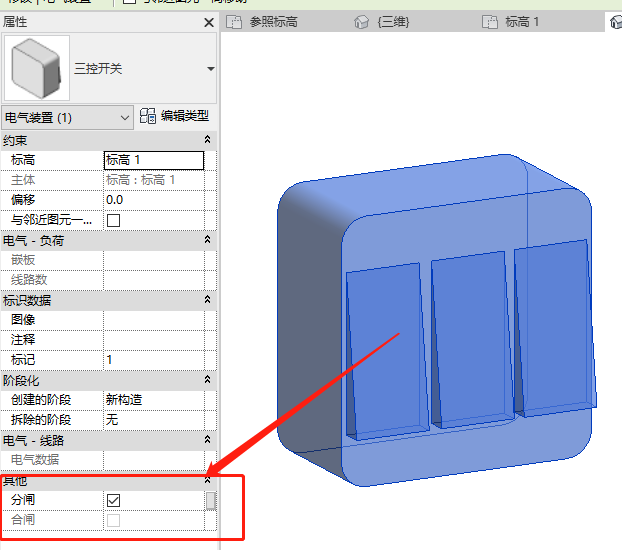Viewport: 622px width, 550px height.
Task: Click the 三控开关 family preview thumbnail
Action: [37, 68]
